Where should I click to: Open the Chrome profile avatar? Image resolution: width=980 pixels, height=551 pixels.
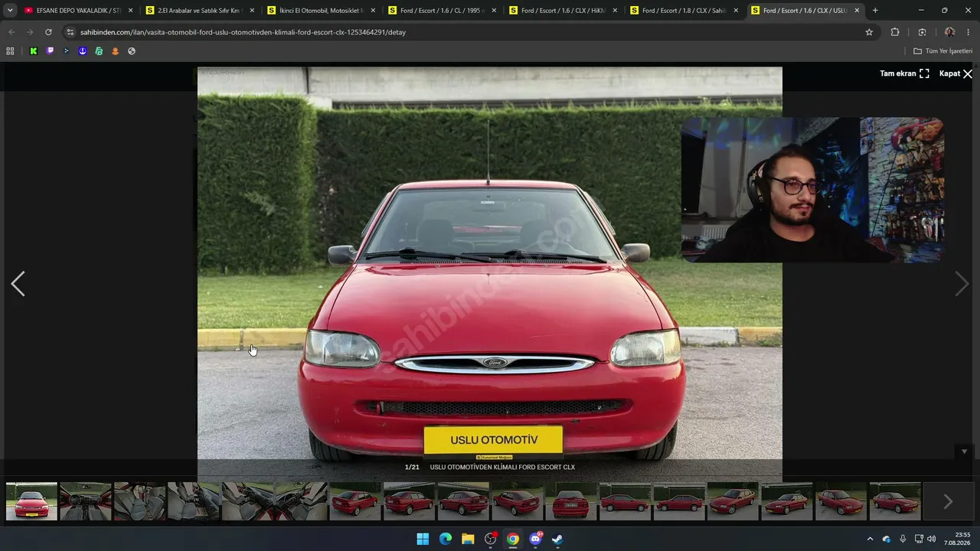click(949, 32)
